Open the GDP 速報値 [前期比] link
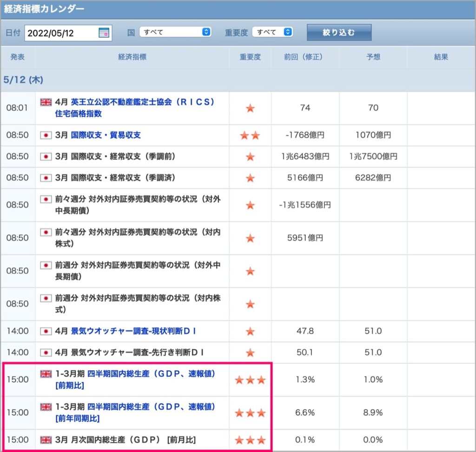Image resolution: width=476 pixels, height=452 pixels. (x=135, y=380)
